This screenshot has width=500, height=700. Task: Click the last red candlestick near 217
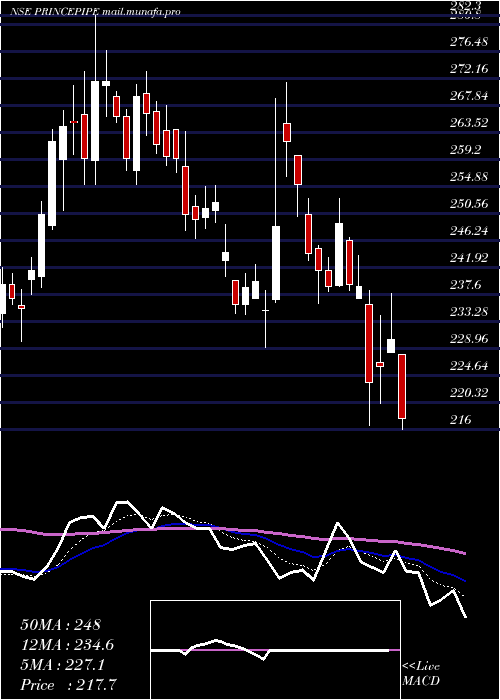[x=402, y=386]
